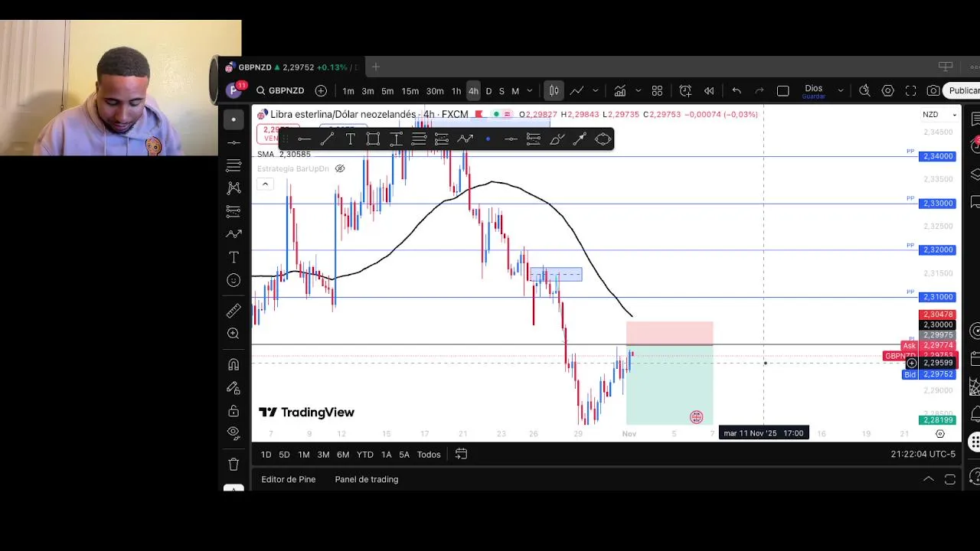Screen dimensions: 980x551
Task: Click the compare/add symbol plus icon
Action: click(x=321, y=90)
